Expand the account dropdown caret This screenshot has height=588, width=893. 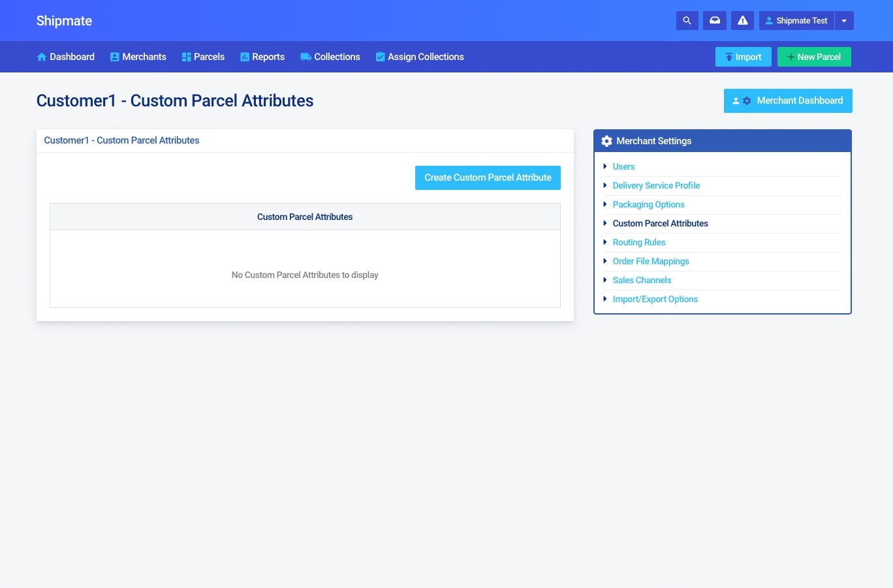pos(844,21)
